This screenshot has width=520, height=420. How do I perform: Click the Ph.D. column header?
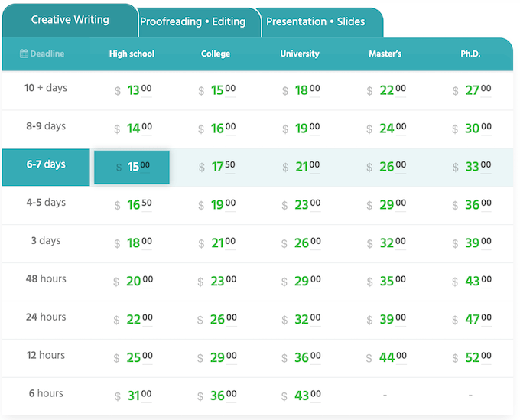470,54
